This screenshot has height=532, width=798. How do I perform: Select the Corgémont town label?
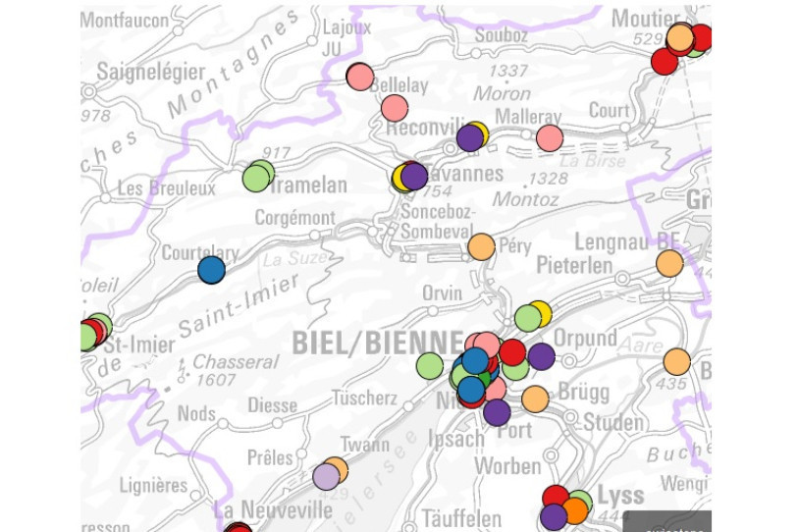295,218
